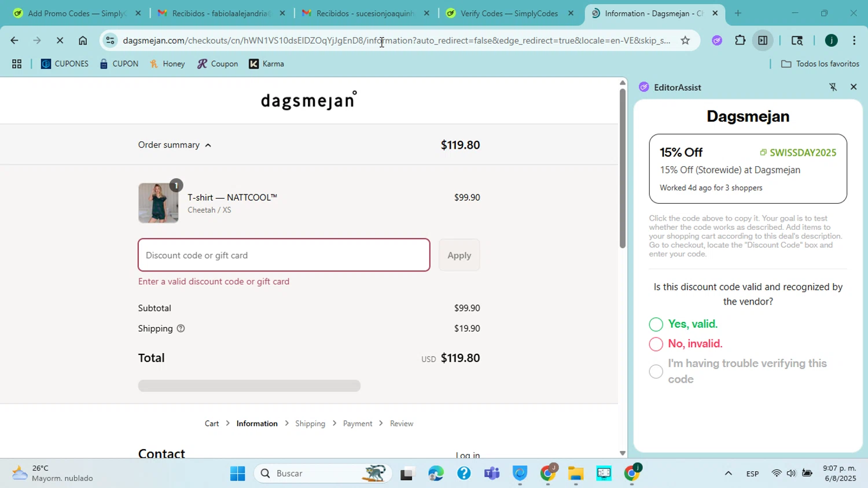Open the Honey bookmark
868x488 pixels.
tap(167, 64)
